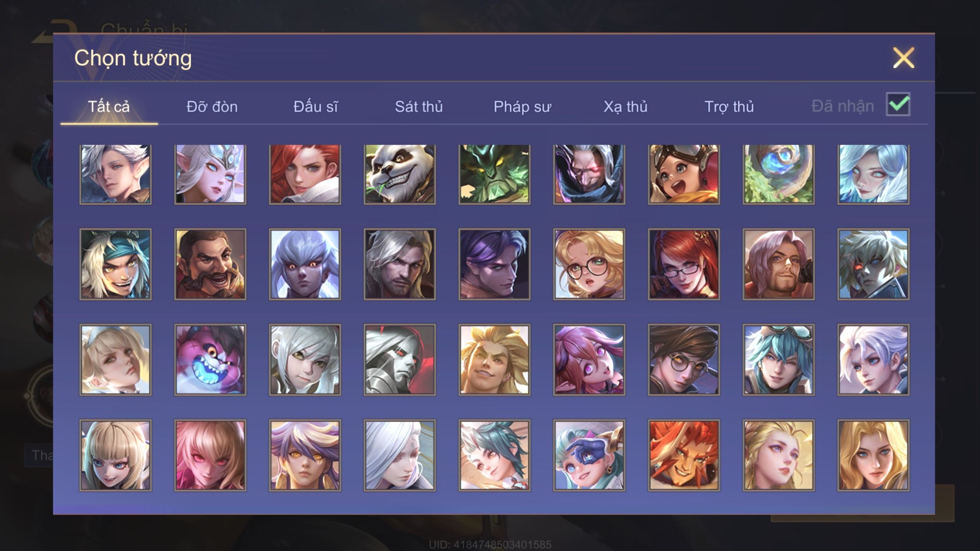Show the Pháp sư heroes tab

click(522, 106)
